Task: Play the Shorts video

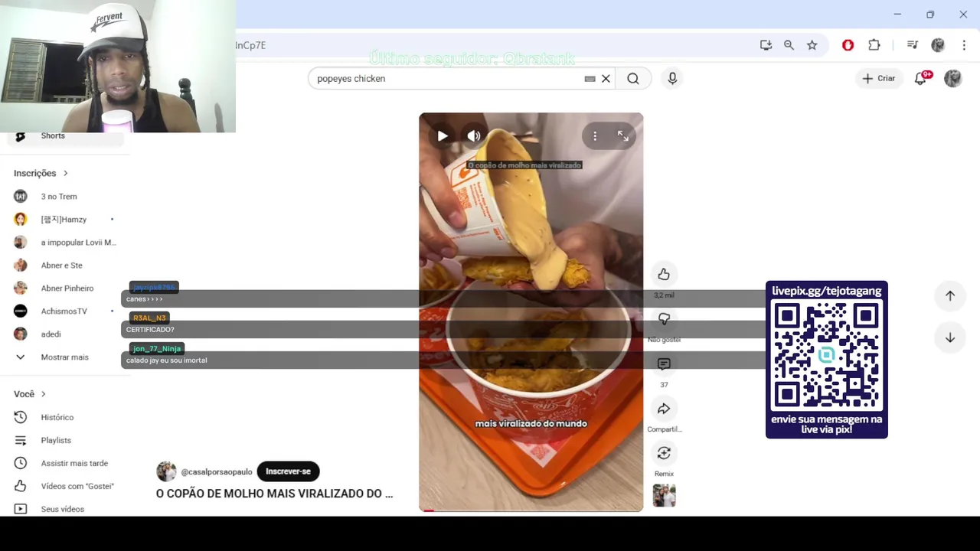Action: 443,136
